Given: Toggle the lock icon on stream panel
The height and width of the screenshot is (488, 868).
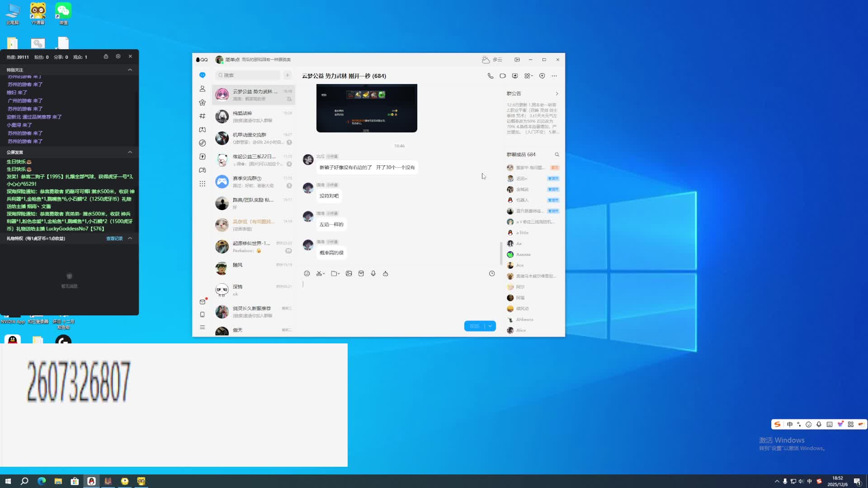Looking at the screenshot, I should [106, 56].
